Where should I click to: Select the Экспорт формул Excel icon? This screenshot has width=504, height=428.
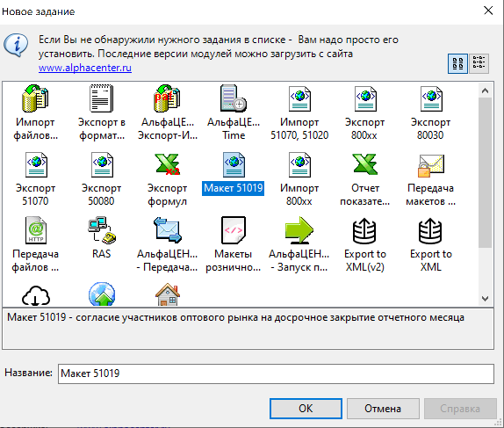click(x=167, y=164)
